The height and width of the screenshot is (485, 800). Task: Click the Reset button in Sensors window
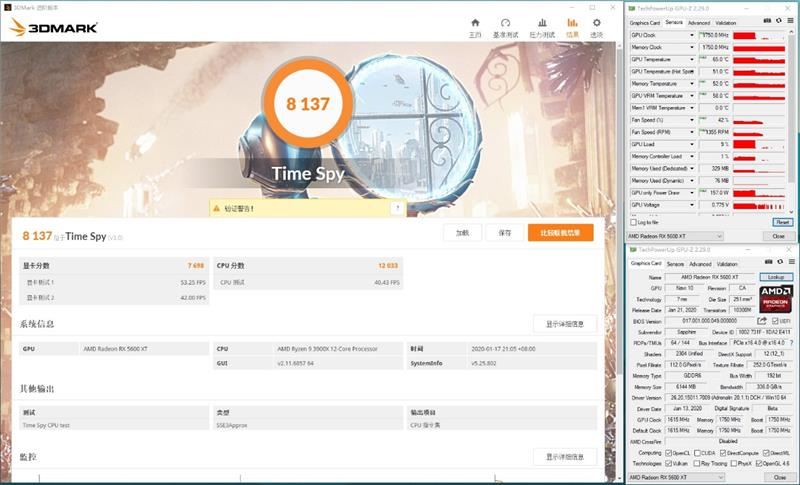tap(782, 222)
